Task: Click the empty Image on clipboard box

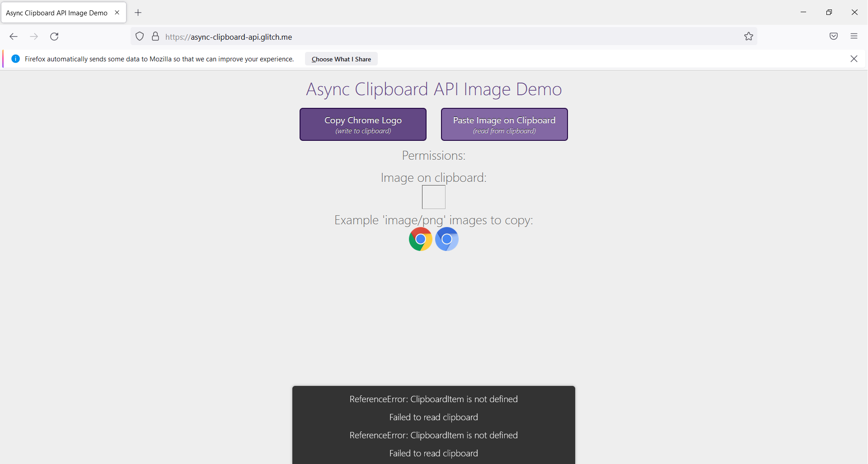Action: click(x=433, y=197)
